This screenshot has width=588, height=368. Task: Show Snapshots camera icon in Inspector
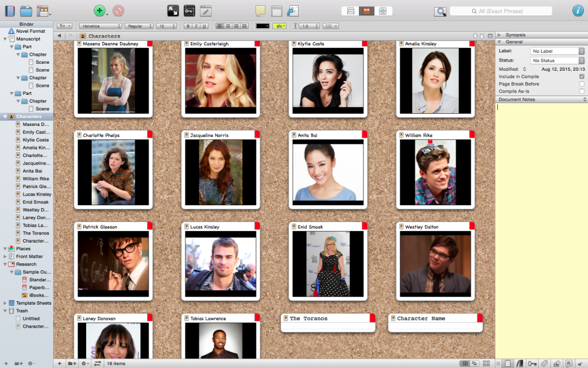[x=557, y=363]
